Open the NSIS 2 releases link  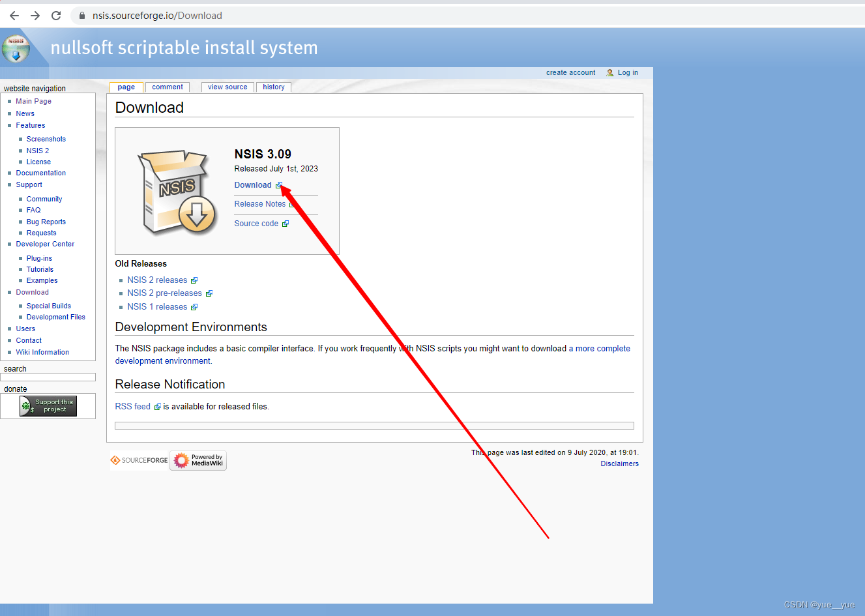[157, 280]
